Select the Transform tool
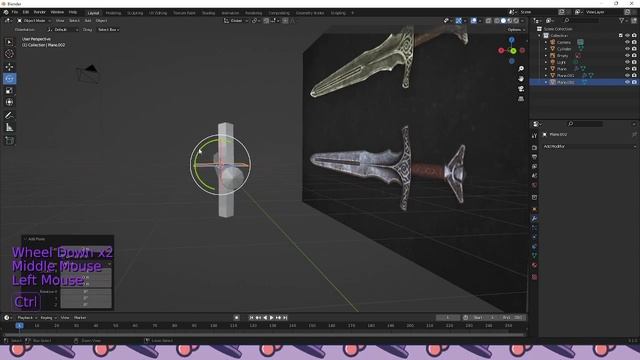This screenshot has width=640, height=360. (9, 102)
